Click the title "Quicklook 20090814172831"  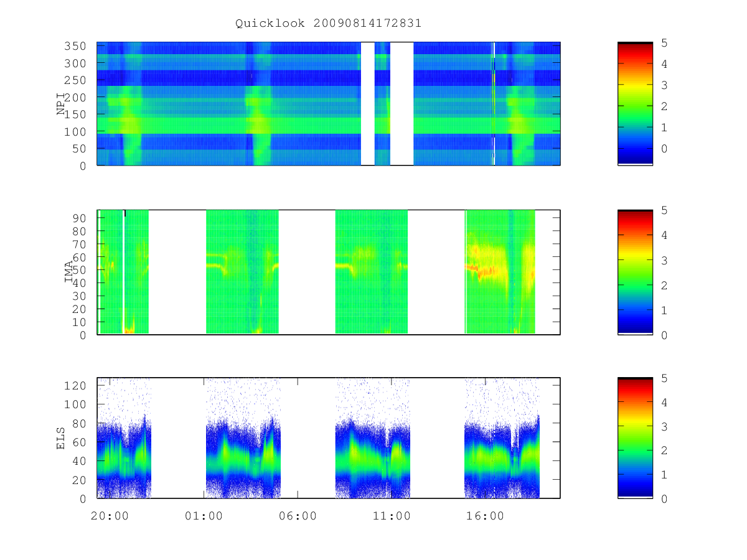[329, 24]
